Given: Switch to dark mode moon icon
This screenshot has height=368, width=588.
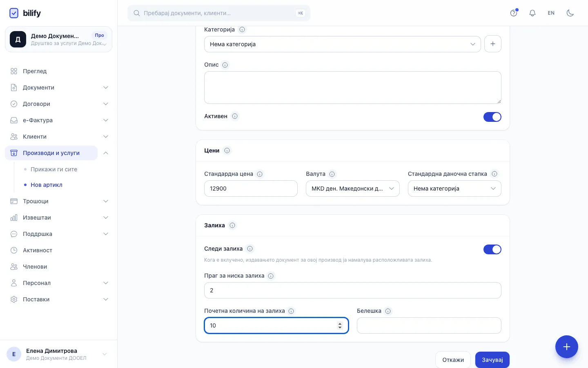Looking at the screenshot, I should click(570, 13).
